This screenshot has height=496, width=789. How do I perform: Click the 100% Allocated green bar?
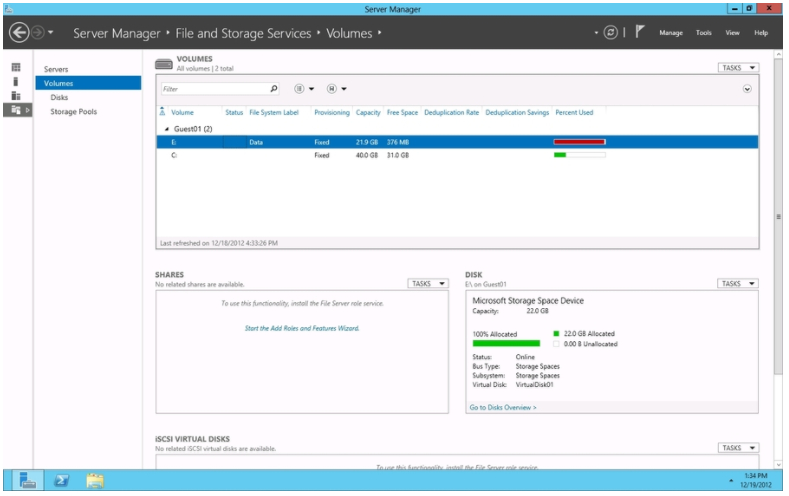tap(506, 344)
